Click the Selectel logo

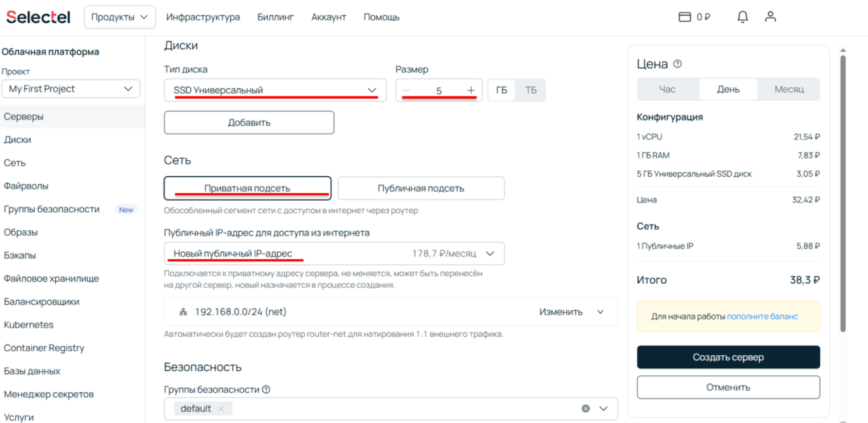coord(38,17)
